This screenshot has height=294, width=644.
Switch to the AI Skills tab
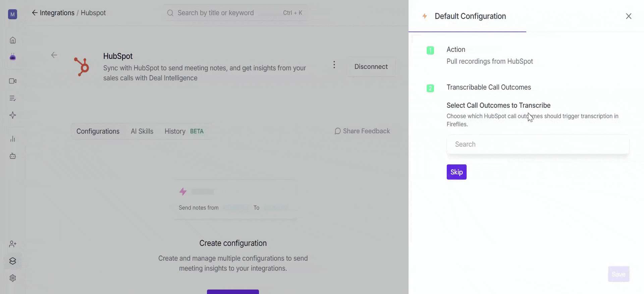tap(142, 131)
